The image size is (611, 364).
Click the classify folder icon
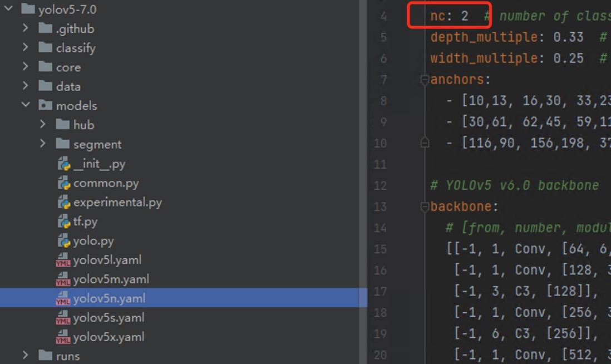tap(46, 47)
